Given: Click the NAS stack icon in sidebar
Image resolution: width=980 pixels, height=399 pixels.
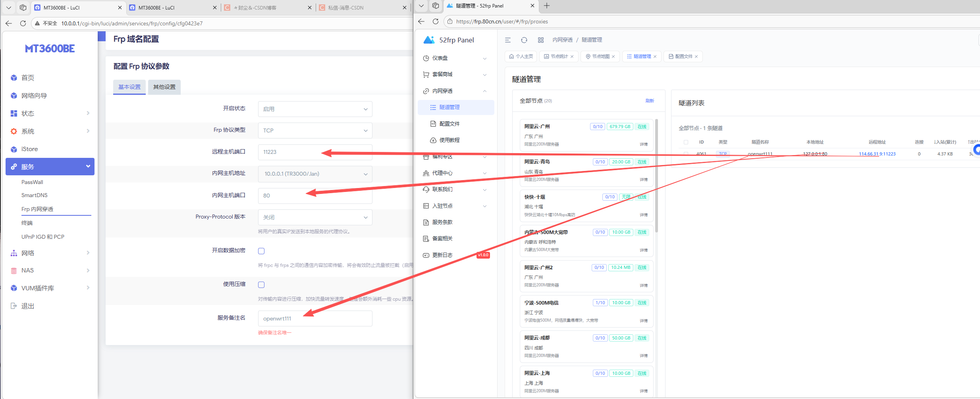Looking at the screenshot, I should pos(14,270).
